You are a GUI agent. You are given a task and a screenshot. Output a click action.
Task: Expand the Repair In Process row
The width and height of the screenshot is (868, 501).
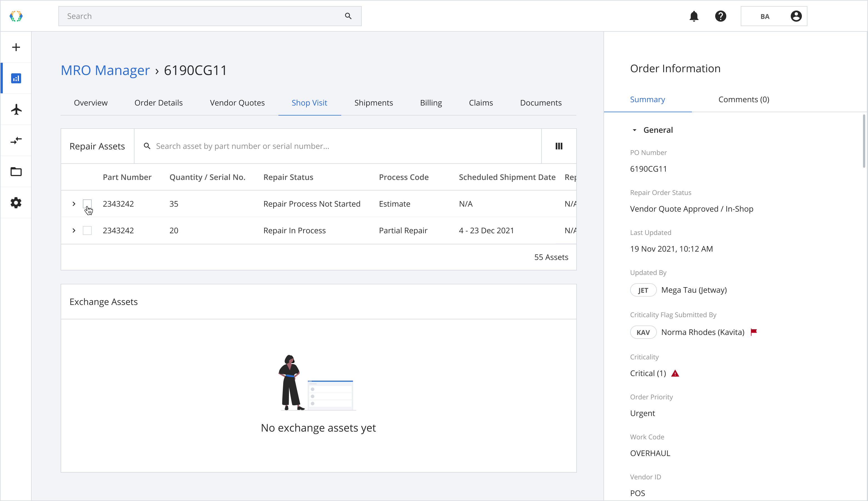(x=74, y=231)
